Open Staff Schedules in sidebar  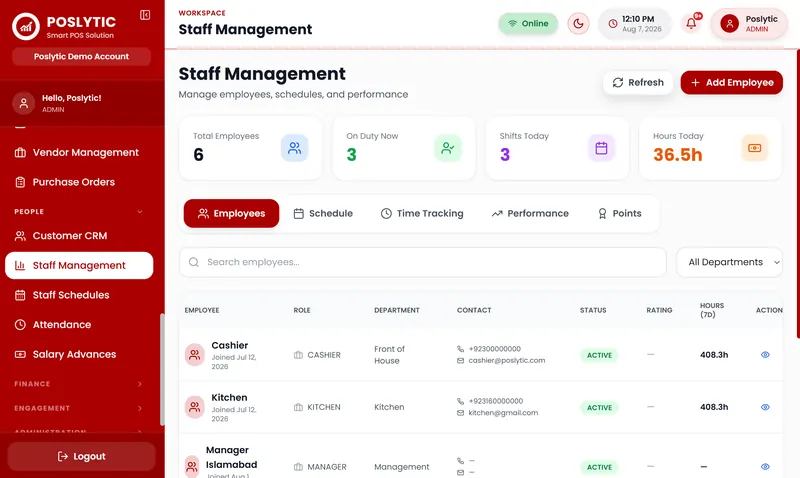click(79, 295)
